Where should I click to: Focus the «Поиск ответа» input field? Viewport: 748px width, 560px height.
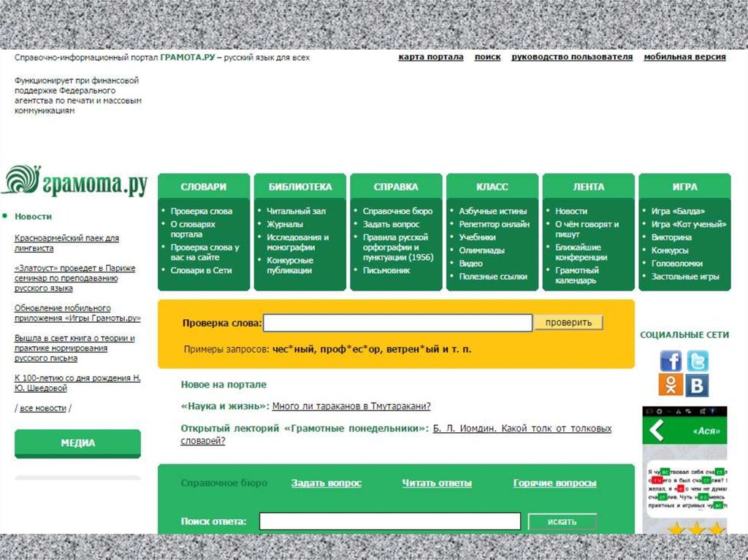point(390,521)
